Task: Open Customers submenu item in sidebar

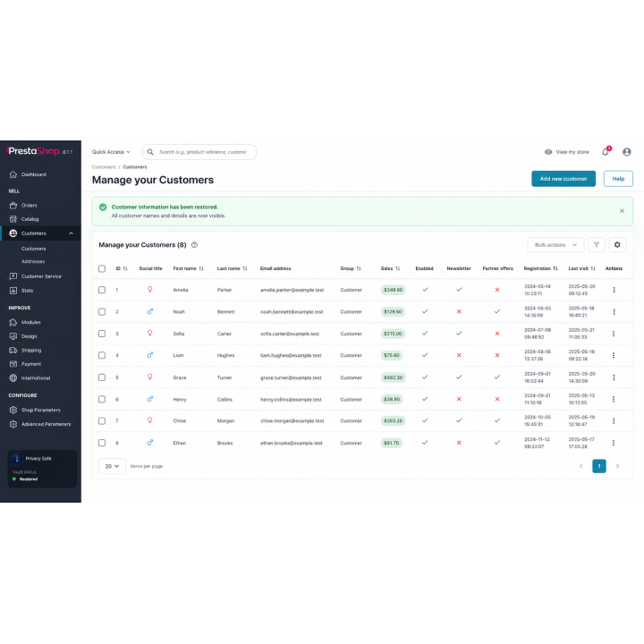Action: tap(33, 249)
